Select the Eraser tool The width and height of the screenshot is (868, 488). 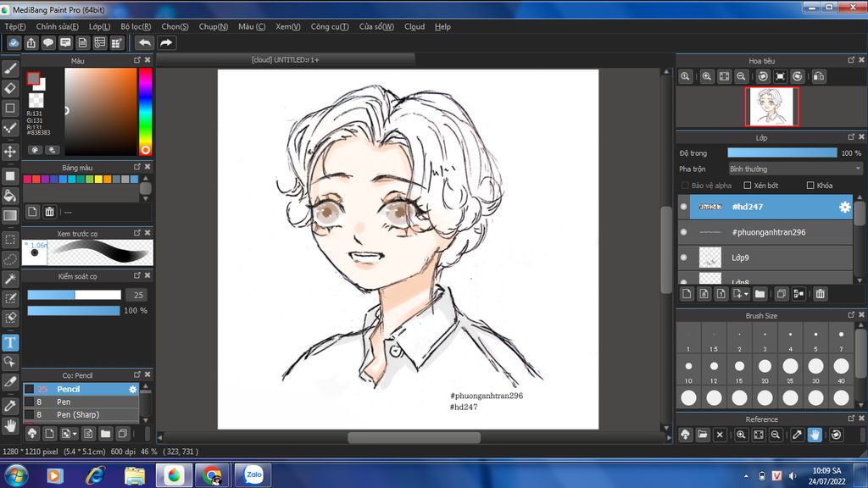click(x=10, y=88)
